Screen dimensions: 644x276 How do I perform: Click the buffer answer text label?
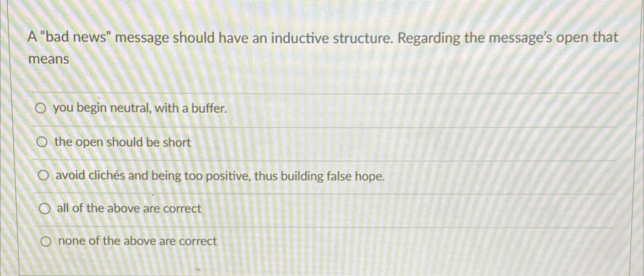[x=141, y=109]
